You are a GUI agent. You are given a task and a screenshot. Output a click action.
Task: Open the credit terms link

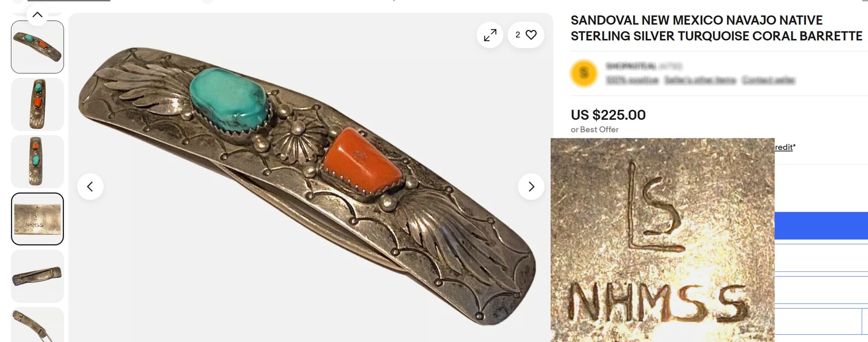[x=785, y=147]
